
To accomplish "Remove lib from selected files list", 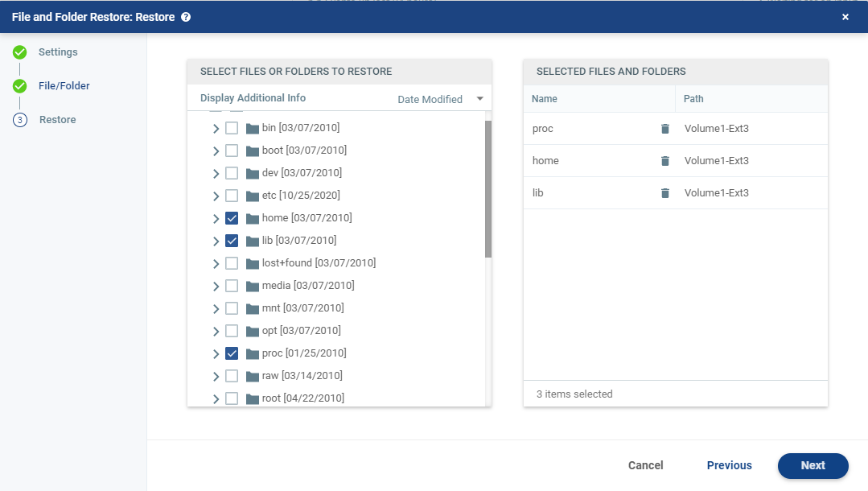I will 664,193.
